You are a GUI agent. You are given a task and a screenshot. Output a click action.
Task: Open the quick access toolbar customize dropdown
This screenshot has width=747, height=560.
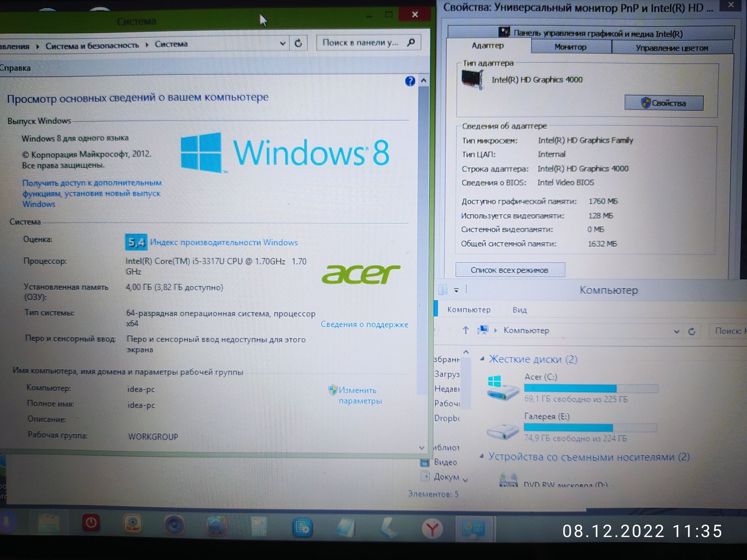coord(456,290)
